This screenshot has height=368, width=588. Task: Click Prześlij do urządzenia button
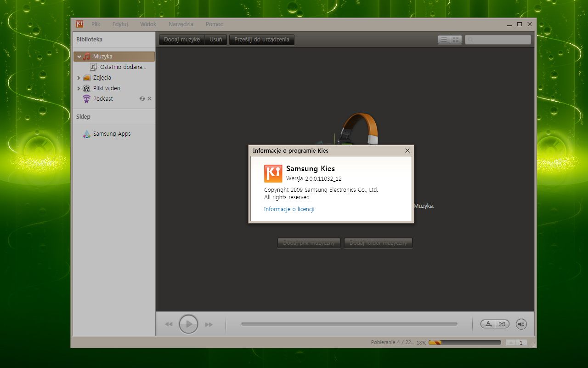(x=262, y=40)
